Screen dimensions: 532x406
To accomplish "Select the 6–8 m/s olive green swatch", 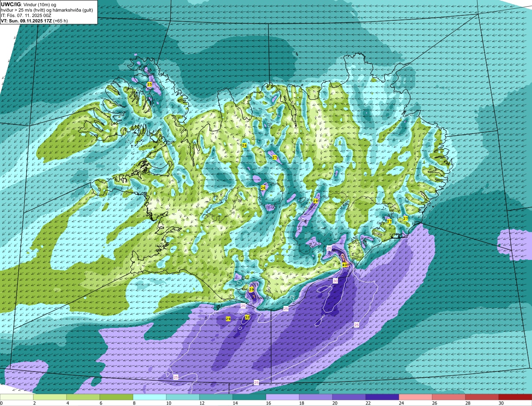I will 116,397.
